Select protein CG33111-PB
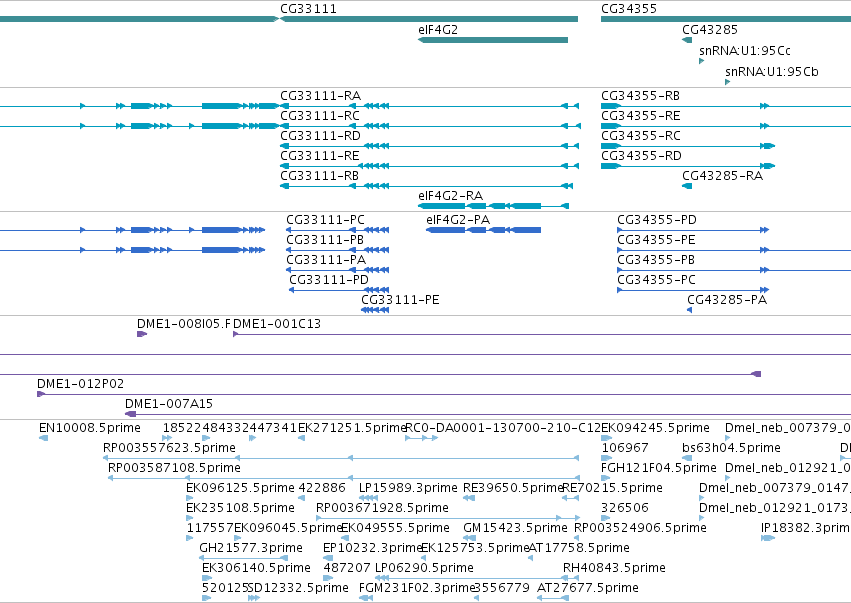 pyautogui.click(x=325, y=240)
